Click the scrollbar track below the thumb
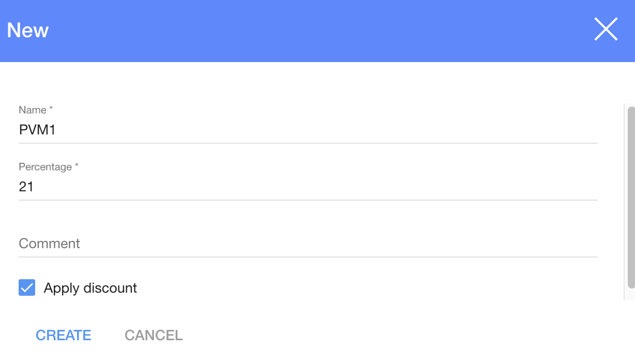 coord(631,294)
